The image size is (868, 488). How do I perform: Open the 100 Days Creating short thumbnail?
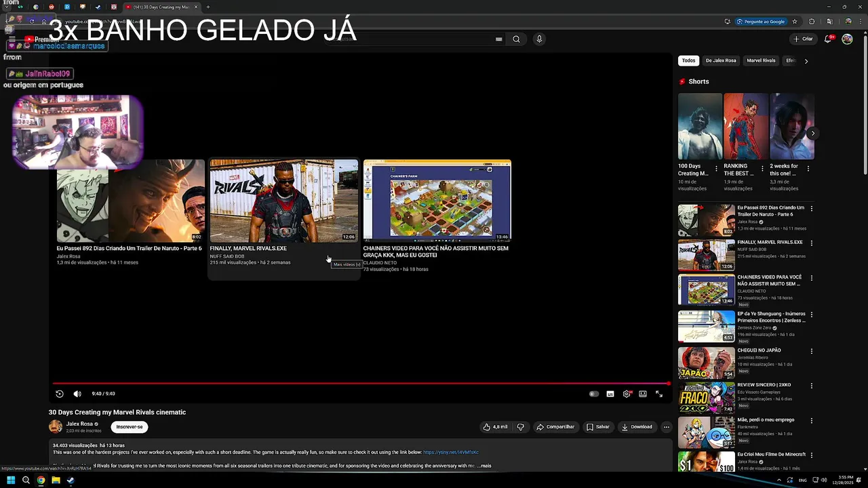(700, 126)
